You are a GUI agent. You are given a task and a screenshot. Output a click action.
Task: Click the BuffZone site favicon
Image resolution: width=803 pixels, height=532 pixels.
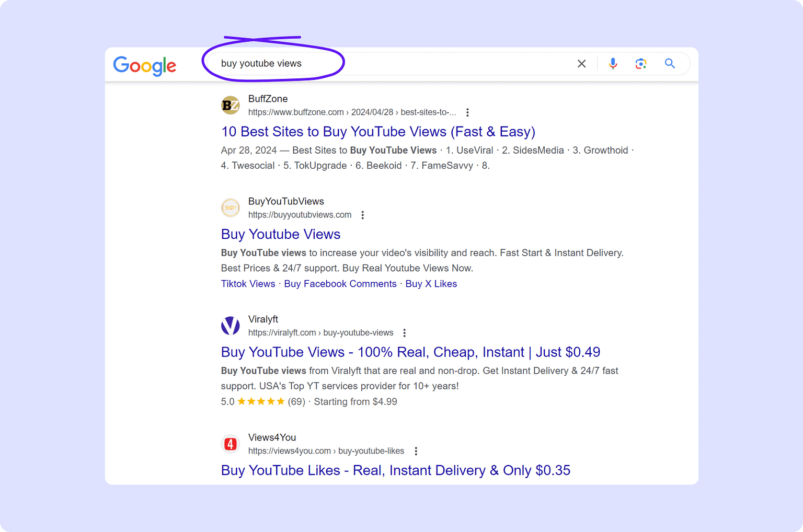pyautogui.click(x=231, y=105)
